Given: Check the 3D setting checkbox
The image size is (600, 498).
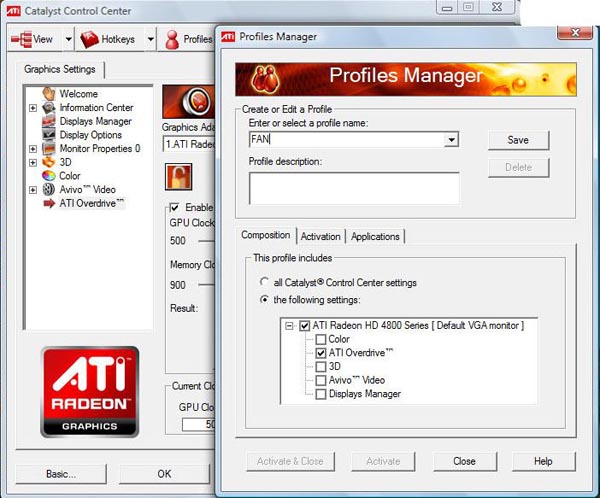Looking at the screenshot, I should point(321,367).
